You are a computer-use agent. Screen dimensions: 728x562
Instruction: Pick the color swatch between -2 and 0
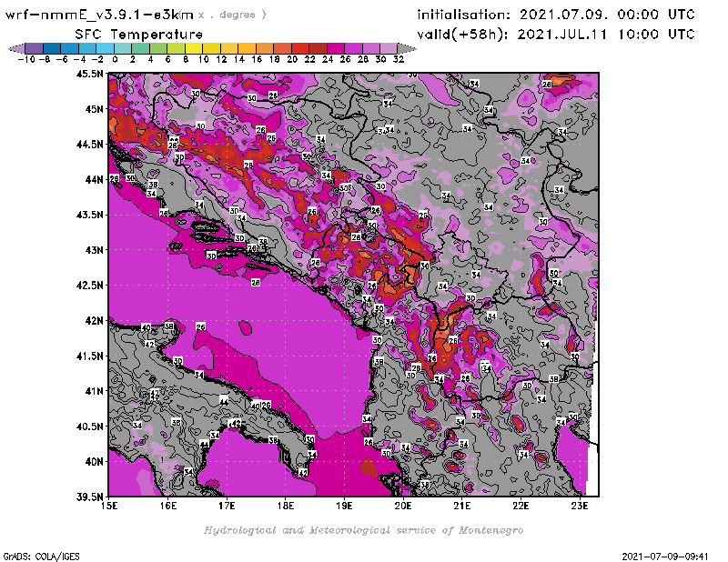click(x=105, y=48)
